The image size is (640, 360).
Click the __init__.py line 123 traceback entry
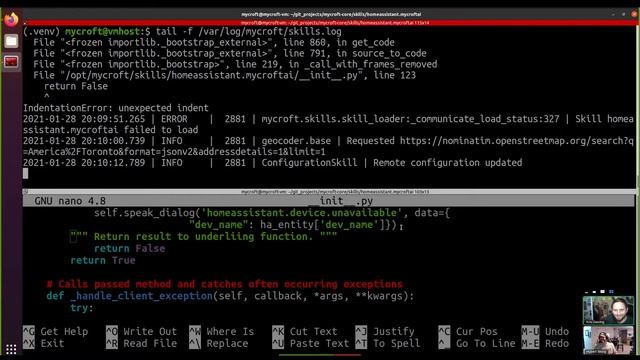pos(224,75)
